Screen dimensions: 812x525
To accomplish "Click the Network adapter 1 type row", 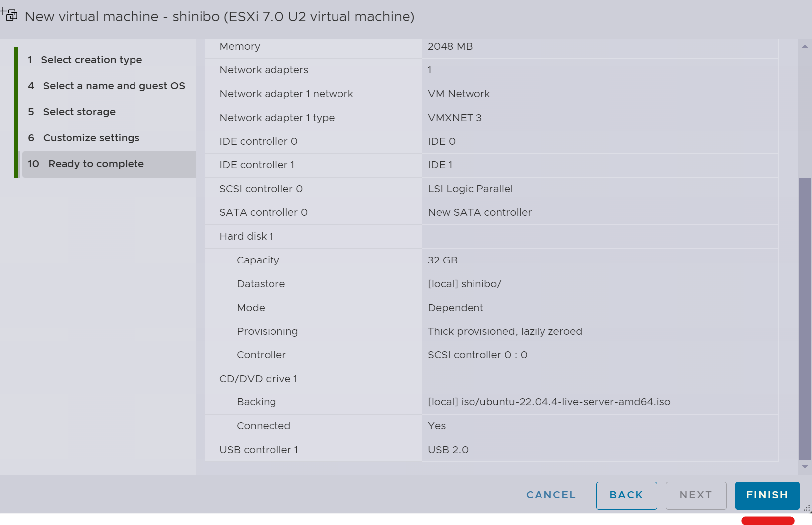I will click(491, 118).
